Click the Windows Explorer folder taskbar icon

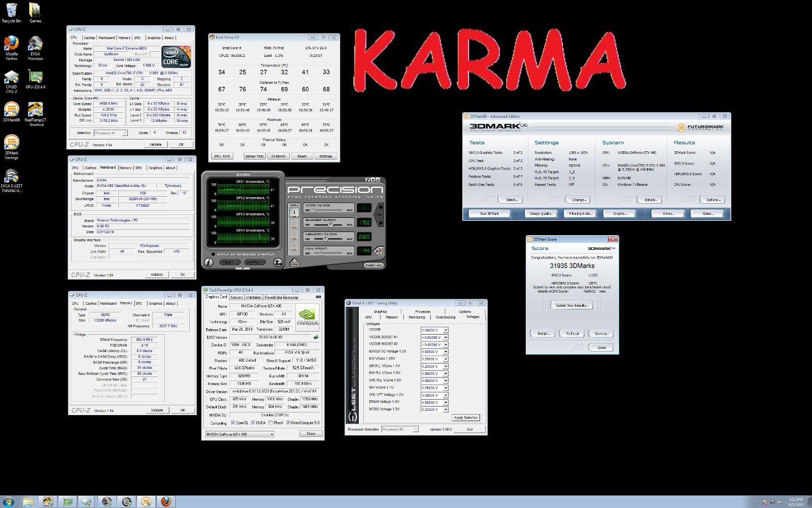point(28,502)
